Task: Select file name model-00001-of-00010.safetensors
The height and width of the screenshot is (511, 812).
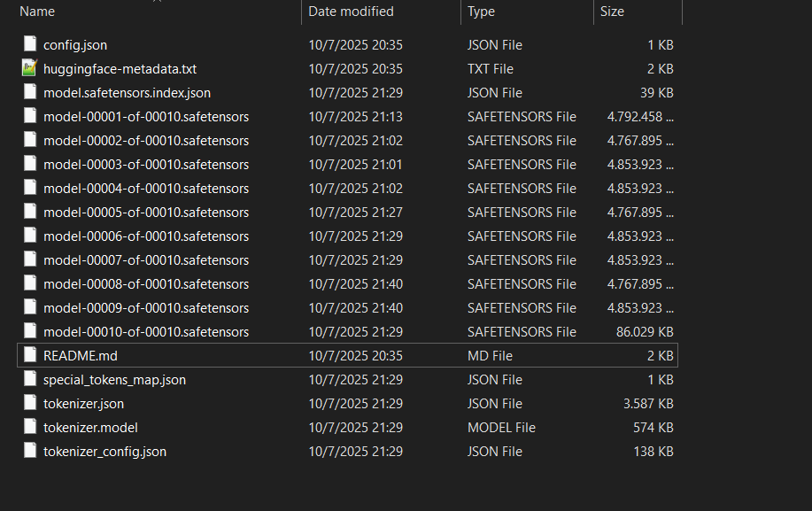Action: pos(146,117)
